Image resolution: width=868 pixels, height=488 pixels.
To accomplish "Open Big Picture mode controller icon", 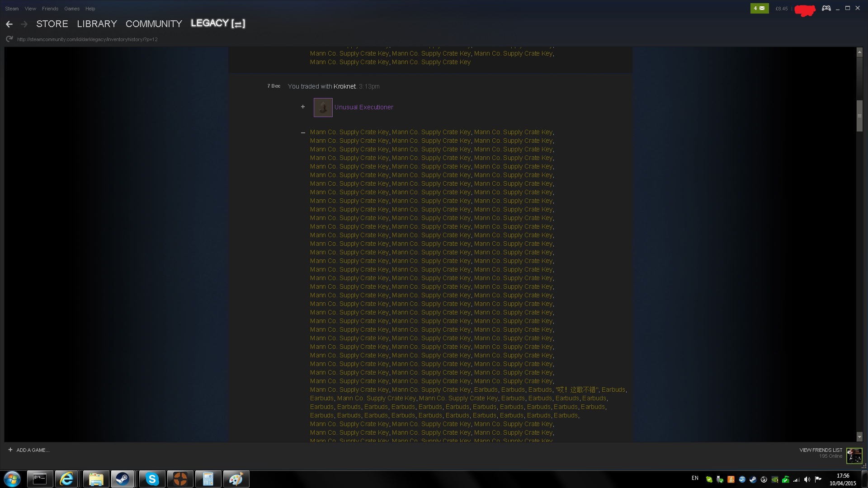I will [826, 8].
